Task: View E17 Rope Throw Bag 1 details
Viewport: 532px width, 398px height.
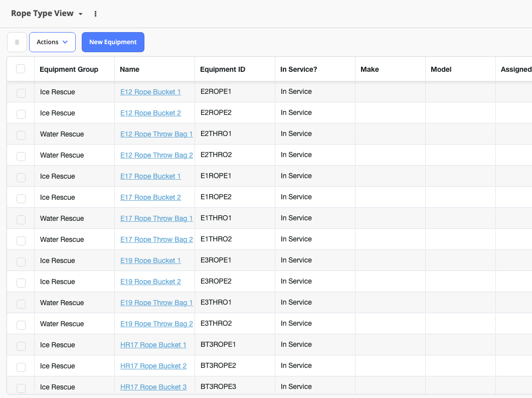Action: point(157,218)
